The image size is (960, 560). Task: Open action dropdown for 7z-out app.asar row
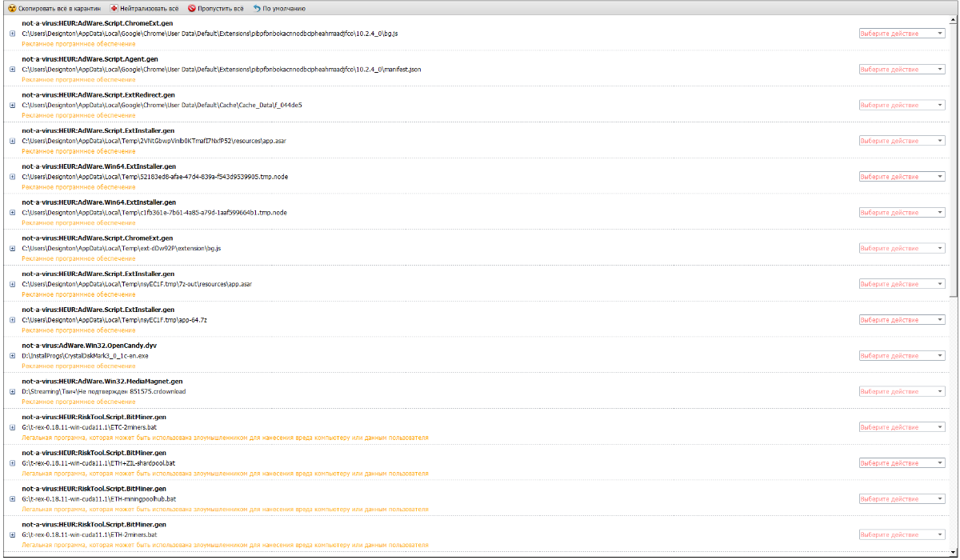tap(902, 284)
